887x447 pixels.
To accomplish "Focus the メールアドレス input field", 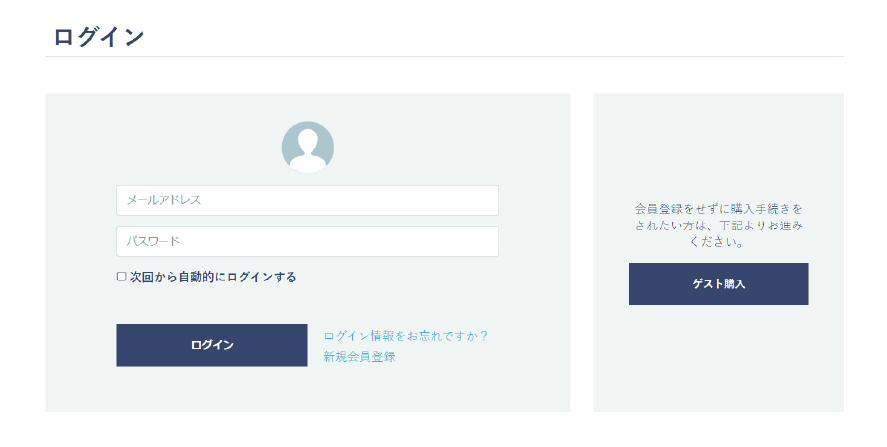I will (x=307, y=200).
